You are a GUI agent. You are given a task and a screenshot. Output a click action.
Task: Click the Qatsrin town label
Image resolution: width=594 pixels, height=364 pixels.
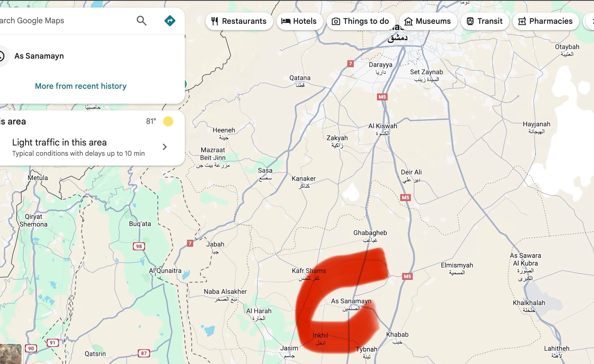95,354
